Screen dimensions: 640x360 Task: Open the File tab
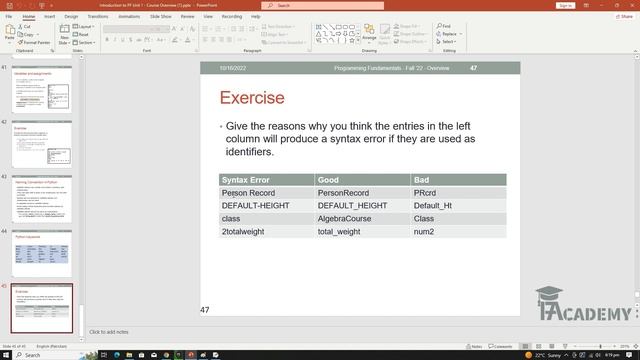point(9,17)
